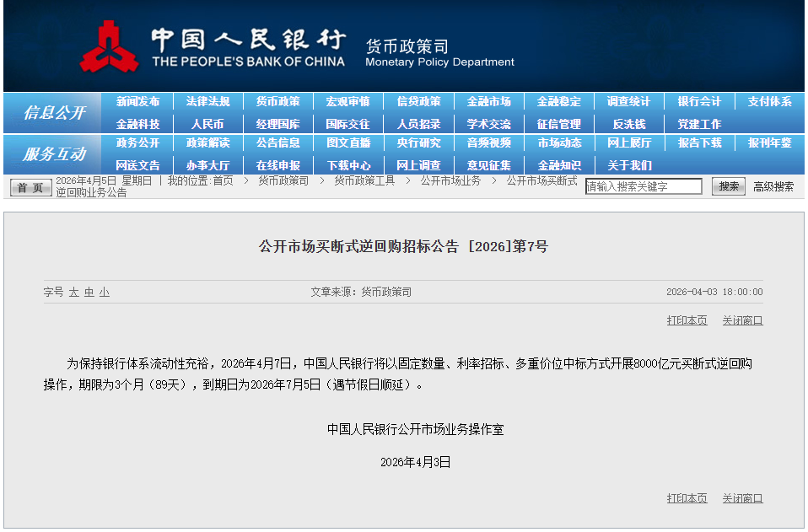
Task: Open the 新闻发布 menu item
Action: coord(137,101)
